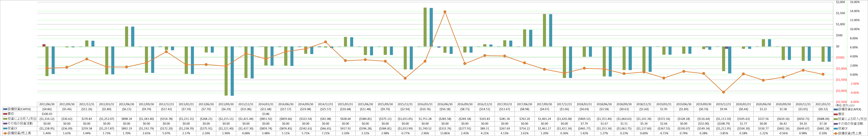Select the 2014/12/31 column header

326,104
